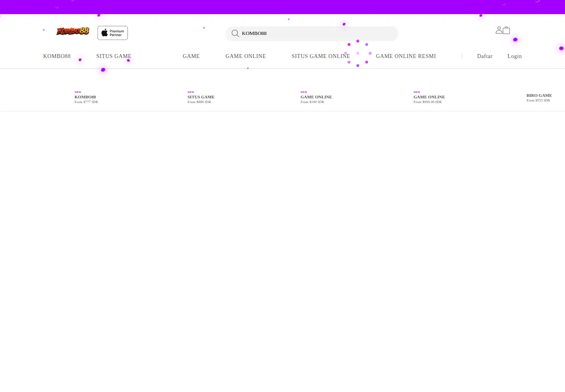Select the BIRO GAME product card
Viewport: 565px width, 392px height.
coord(539,98)
